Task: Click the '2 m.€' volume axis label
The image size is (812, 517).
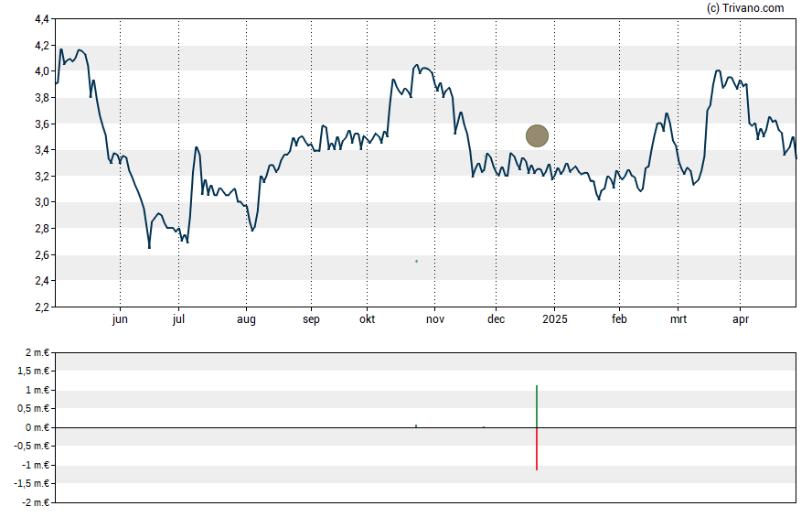Action: (x=37, y=353)
